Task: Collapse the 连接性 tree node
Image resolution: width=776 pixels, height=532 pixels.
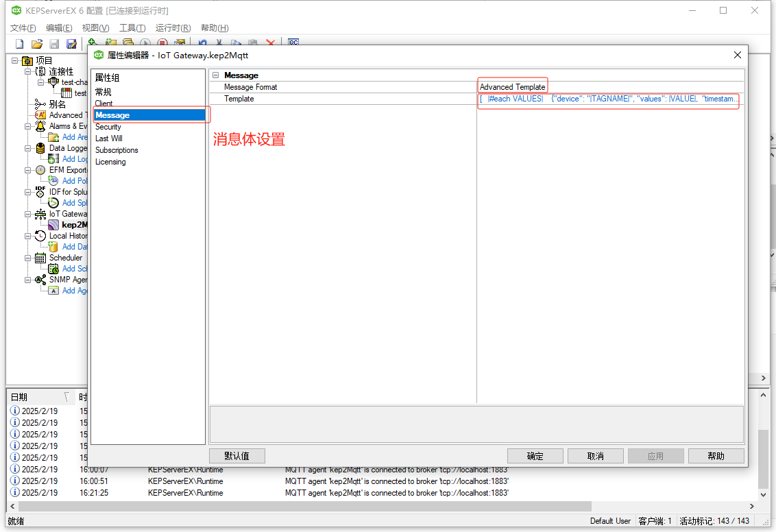Action: coord(27,71)
